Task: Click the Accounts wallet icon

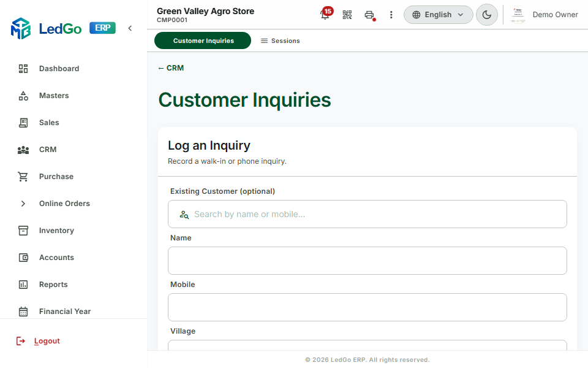Action: pyautogui.click(x=23, y=258)
